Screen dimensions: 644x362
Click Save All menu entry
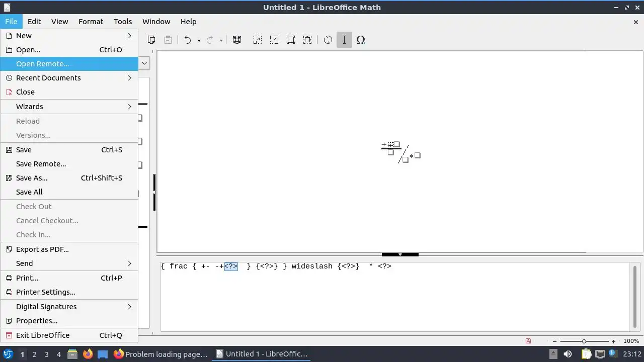point(69,192)
